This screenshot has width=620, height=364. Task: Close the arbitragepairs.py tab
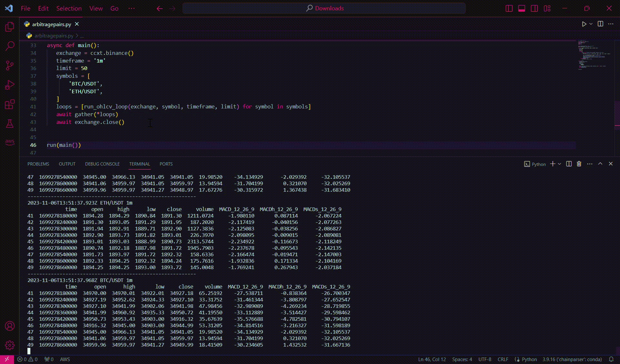point(77,24)
